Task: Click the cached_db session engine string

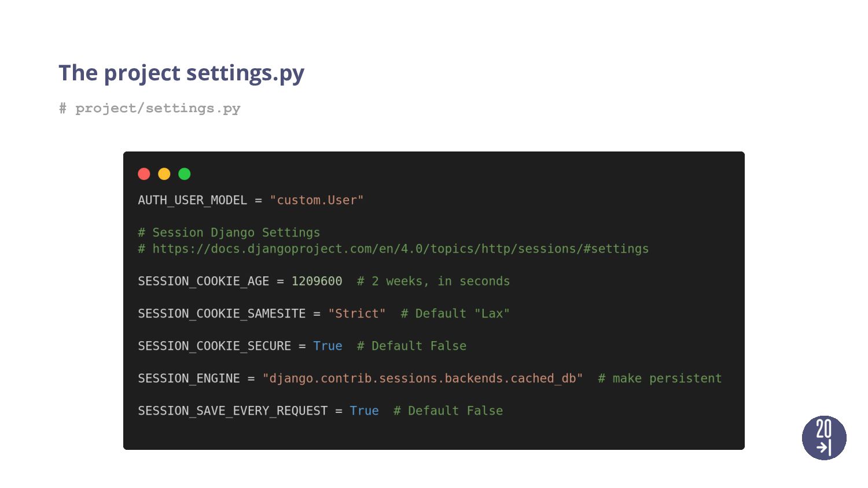Action: pyautogui.click(x=422, y=378)
